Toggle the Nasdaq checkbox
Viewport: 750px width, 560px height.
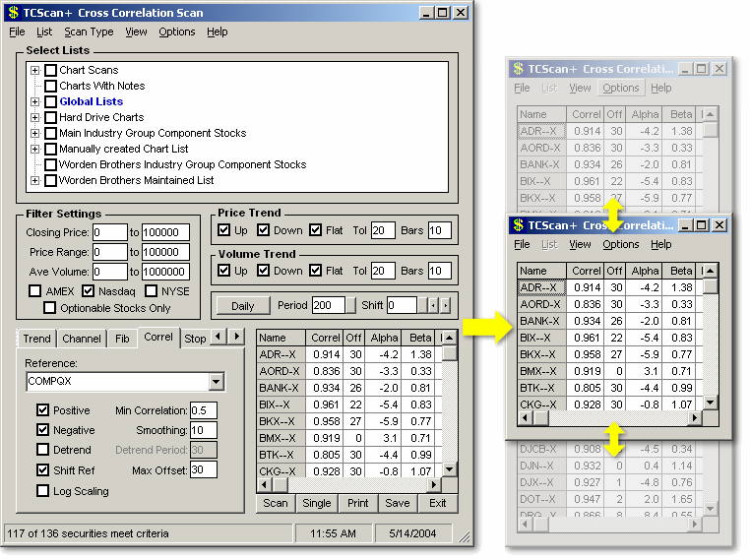[89, 291]
